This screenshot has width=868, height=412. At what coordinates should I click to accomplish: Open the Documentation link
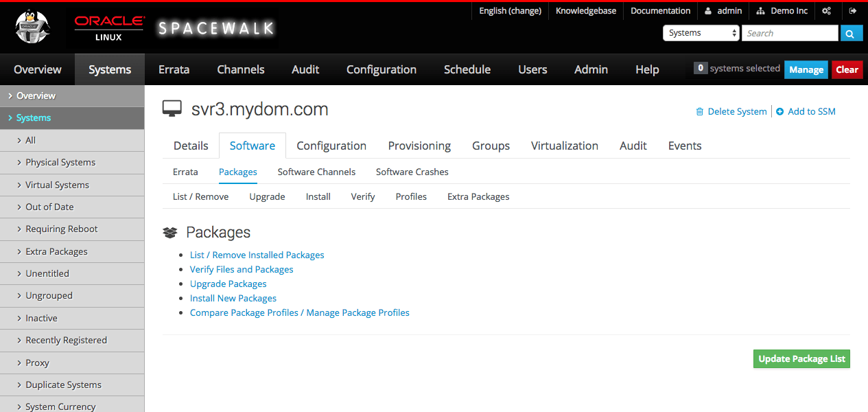pyautogui.click(x=660, y=11)
